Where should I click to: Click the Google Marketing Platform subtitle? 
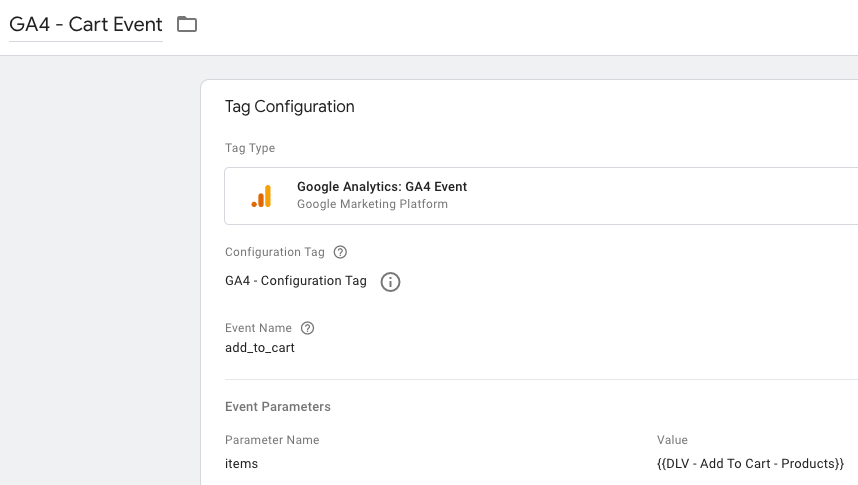(x=372, y=204)
